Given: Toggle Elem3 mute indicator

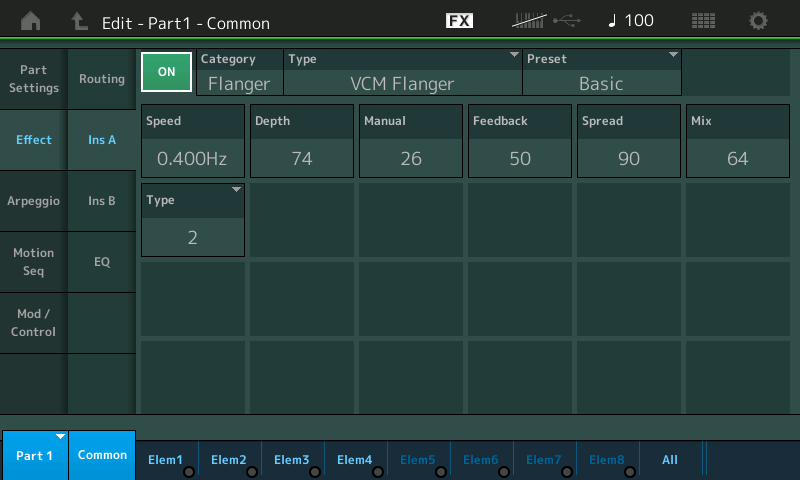Looking at the screenshot, I should [315, 472].
